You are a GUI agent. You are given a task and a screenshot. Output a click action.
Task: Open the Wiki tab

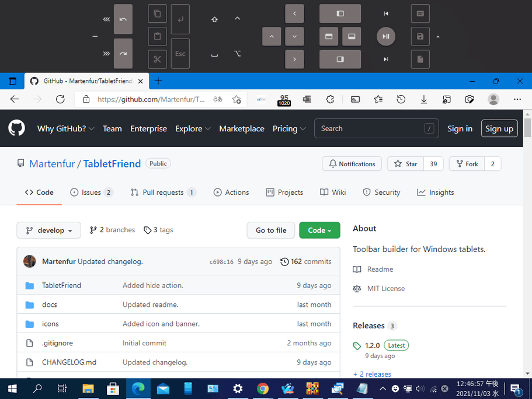click(333, 192)
